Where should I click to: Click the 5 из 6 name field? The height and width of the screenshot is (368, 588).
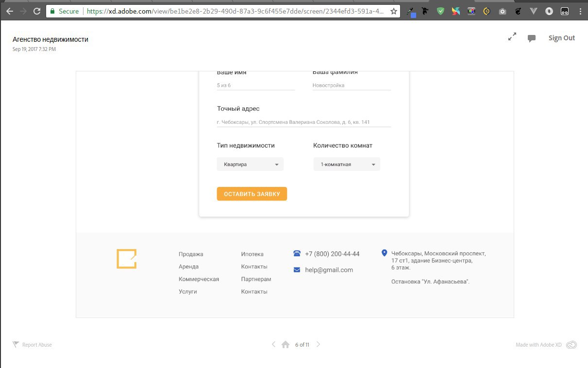pyautogui.click(x=256, y=85)
